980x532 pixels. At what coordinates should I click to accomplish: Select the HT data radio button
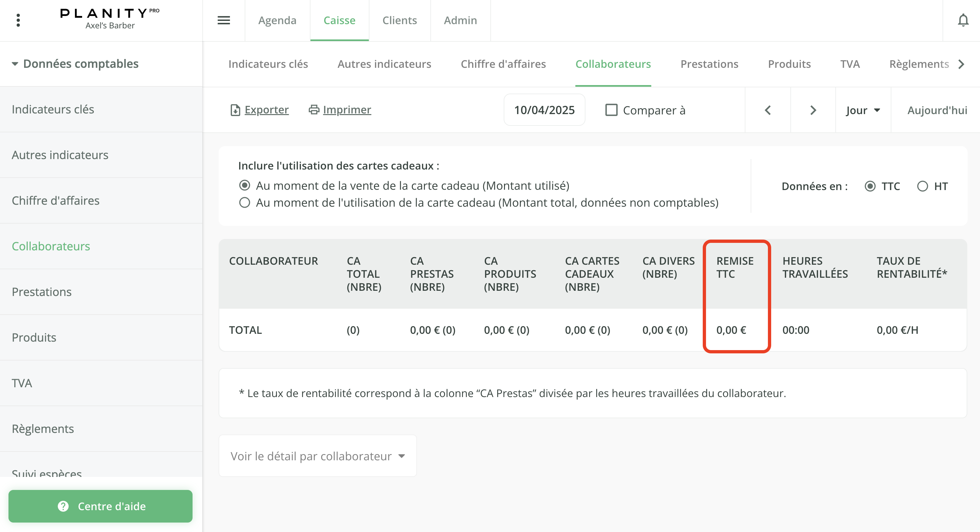(x=922, y=186)
